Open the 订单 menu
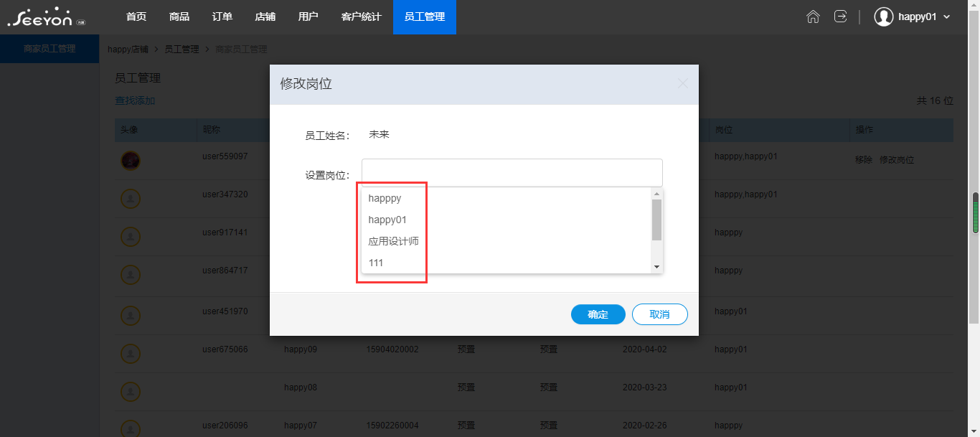This screenshot has width=980, height=437. tap(222, 17)
